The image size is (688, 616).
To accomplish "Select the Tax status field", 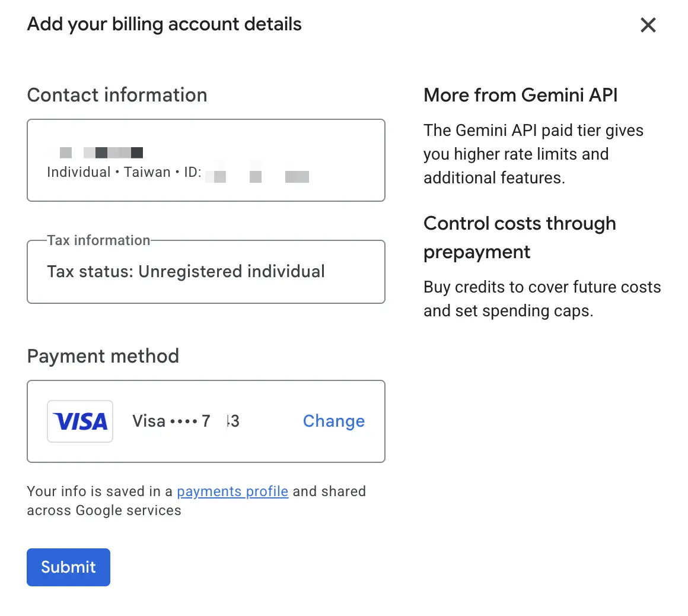I will (x=206, y=272).
